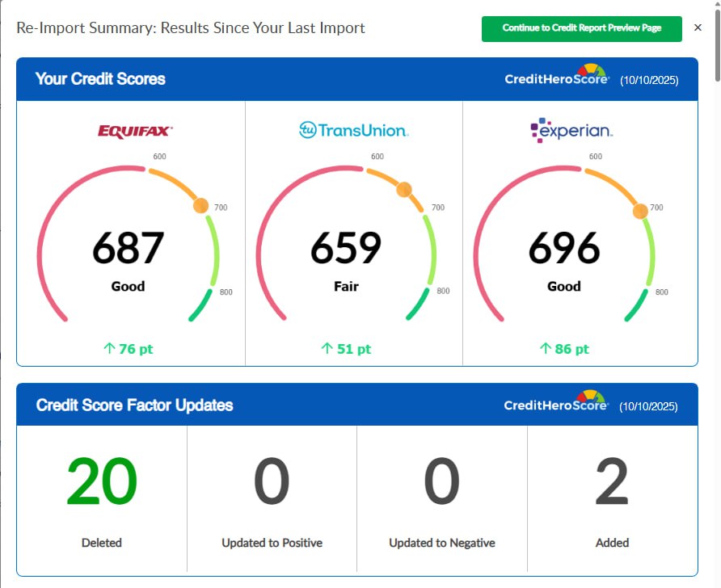Click the Experian logo

571,130
